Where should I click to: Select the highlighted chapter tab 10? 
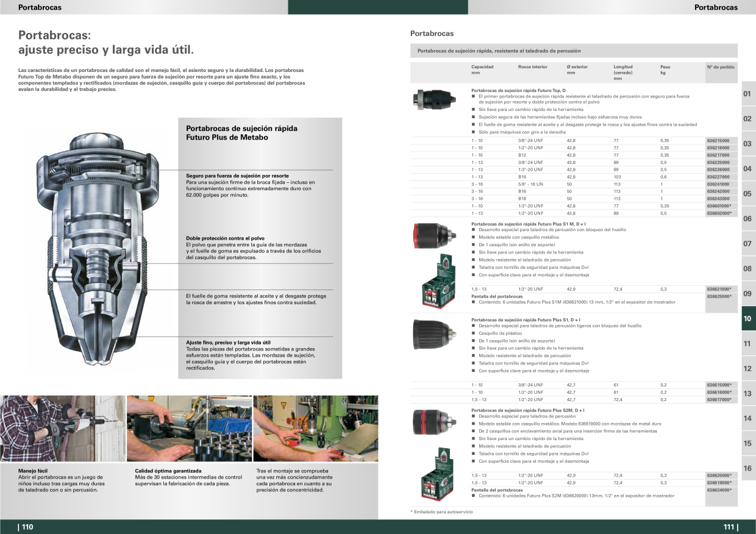(748, 319)
